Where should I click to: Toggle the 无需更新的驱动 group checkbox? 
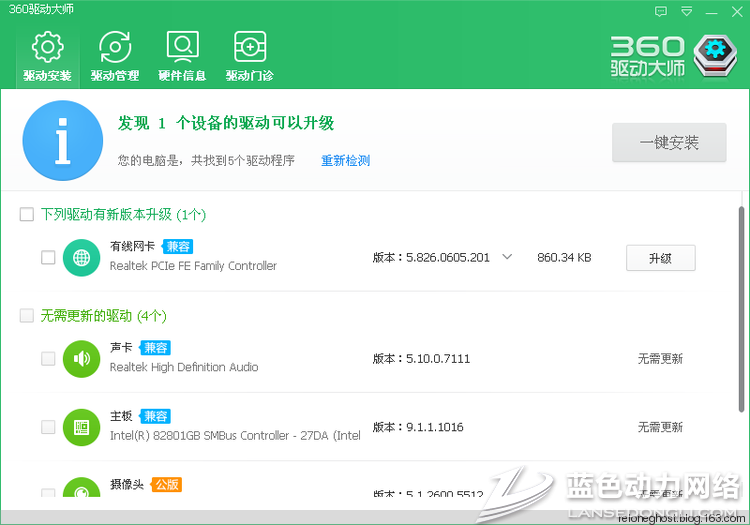(27, 315)
